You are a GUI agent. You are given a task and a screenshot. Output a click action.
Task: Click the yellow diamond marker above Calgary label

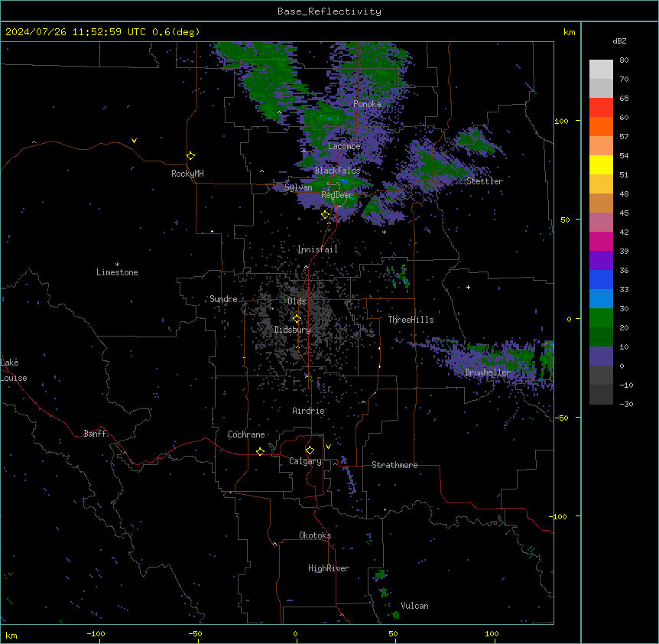tap(310, 450)
